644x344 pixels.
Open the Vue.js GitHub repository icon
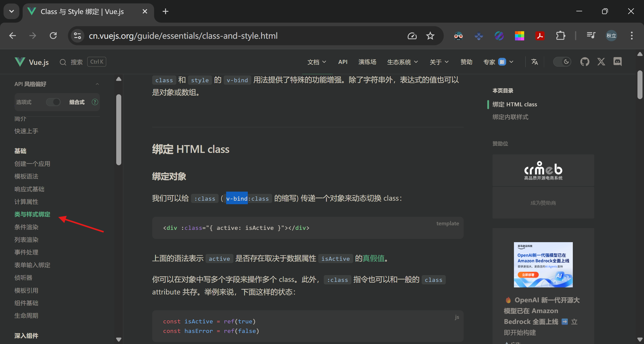(x=585, y=62)
